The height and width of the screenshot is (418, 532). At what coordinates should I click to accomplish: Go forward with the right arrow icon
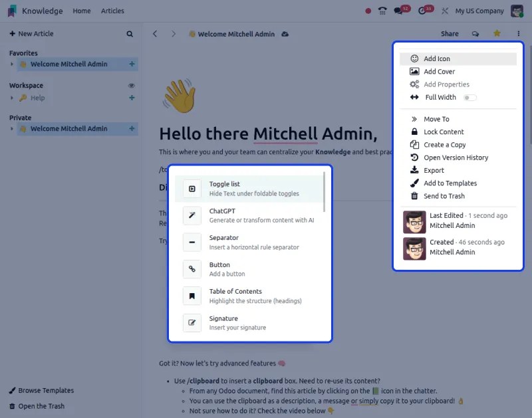coord(174,34)
